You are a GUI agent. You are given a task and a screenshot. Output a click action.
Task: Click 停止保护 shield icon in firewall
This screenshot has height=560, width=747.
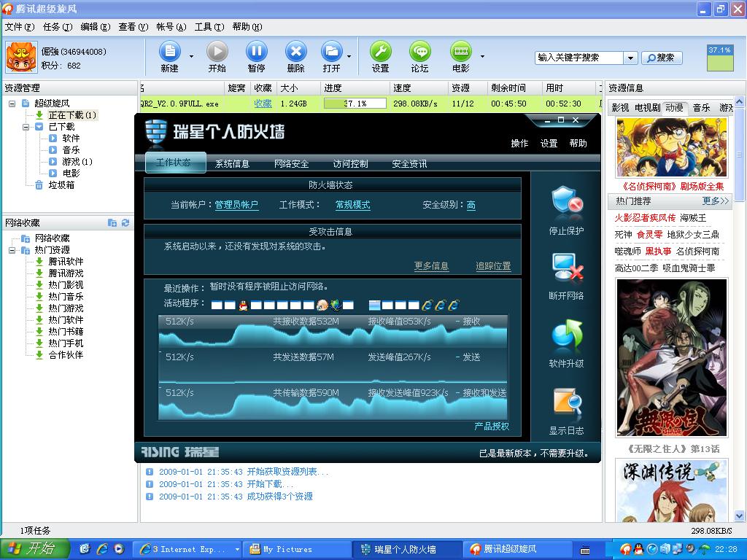tap(566, 201)
